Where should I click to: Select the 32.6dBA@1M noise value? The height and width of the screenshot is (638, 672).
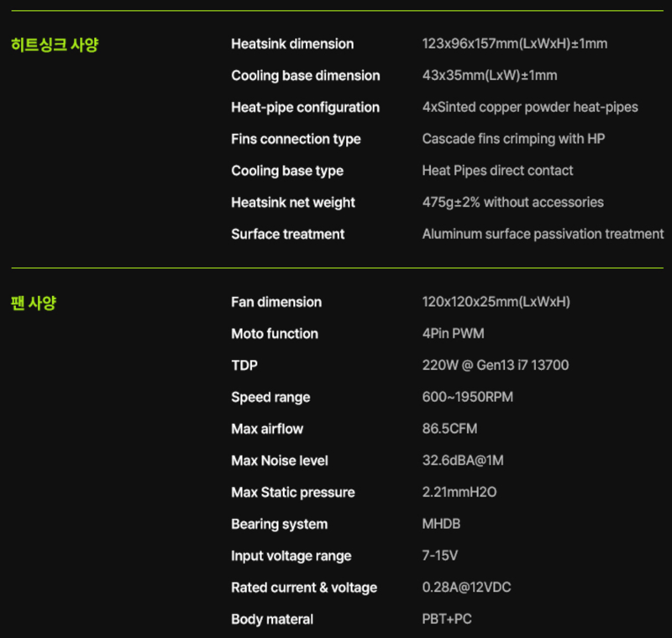(463, 461)
